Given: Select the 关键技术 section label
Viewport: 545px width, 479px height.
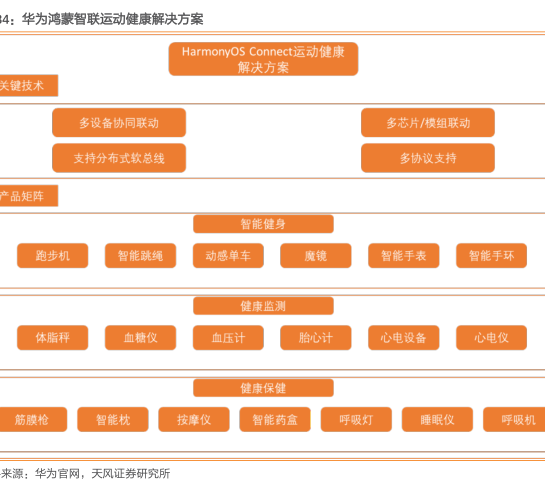Looking at the screenshot, I should click(29, 86).
